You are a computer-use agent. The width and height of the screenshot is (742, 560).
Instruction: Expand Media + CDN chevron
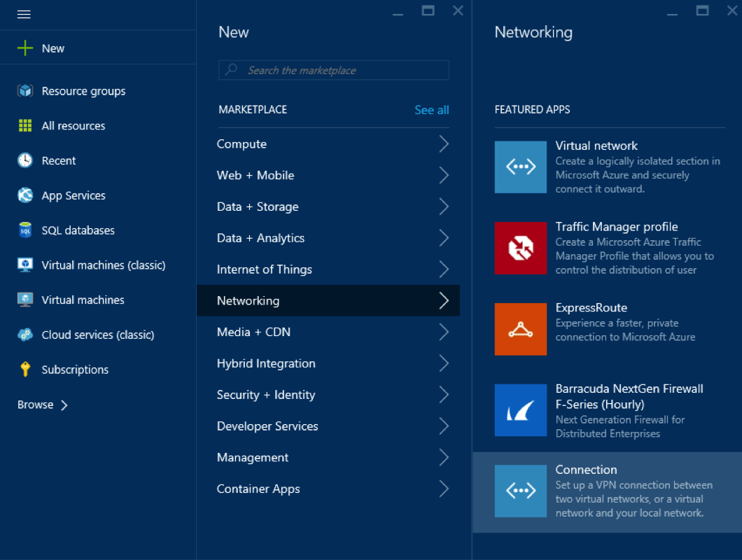coord(443,332)
